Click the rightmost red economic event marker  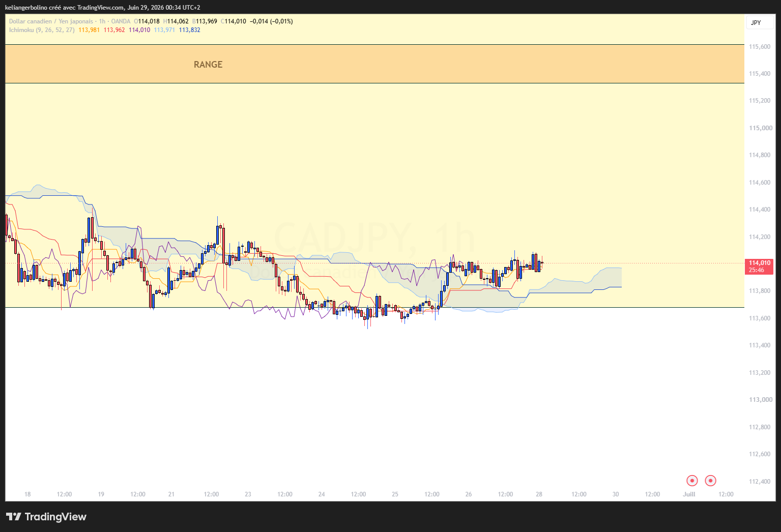click(x=710, y=481)
